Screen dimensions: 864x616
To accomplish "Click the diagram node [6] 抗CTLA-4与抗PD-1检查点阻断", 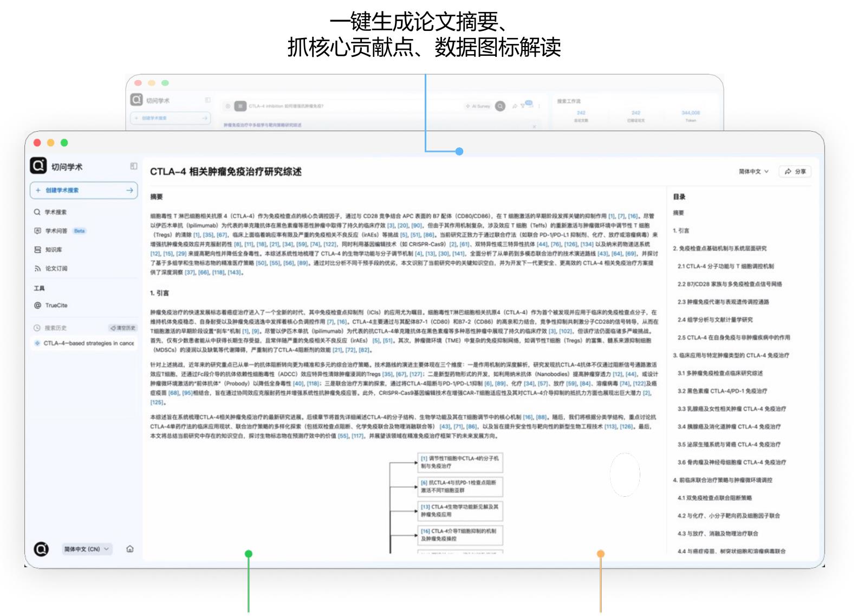I will [460, 487].
